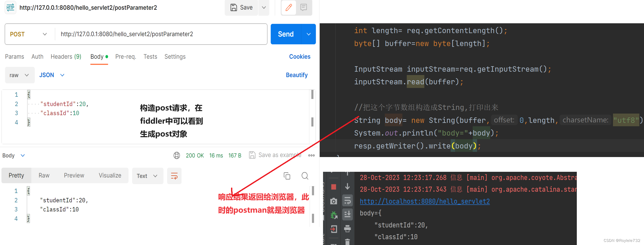Enable scroll to end in console output
This screenshot has height=245, width=644.
click(x=347, y=214)
